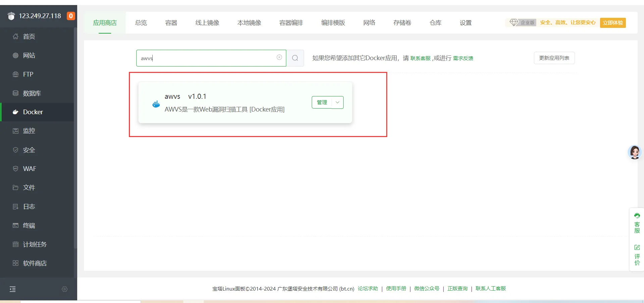This screenshot has width=644, height=303.
Task: Click the WAF shield icon in sidebar
Action: click(15, 169)
